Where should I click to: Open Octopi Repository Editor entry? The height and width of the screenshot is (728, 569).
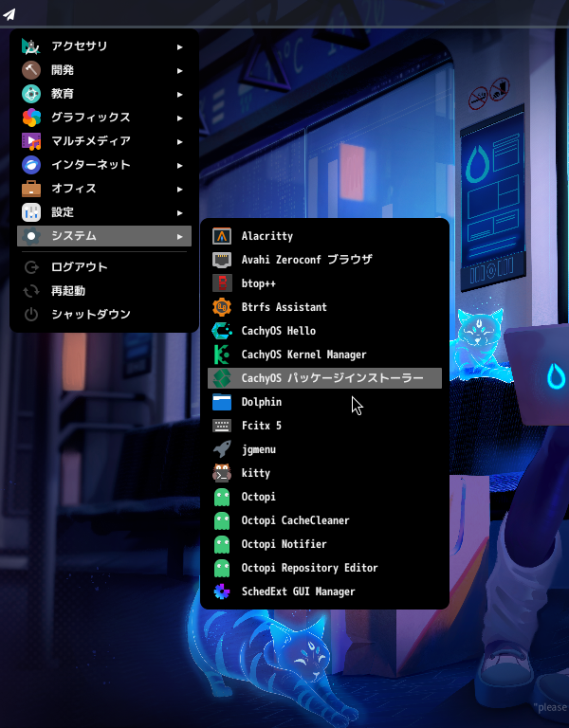324,568
